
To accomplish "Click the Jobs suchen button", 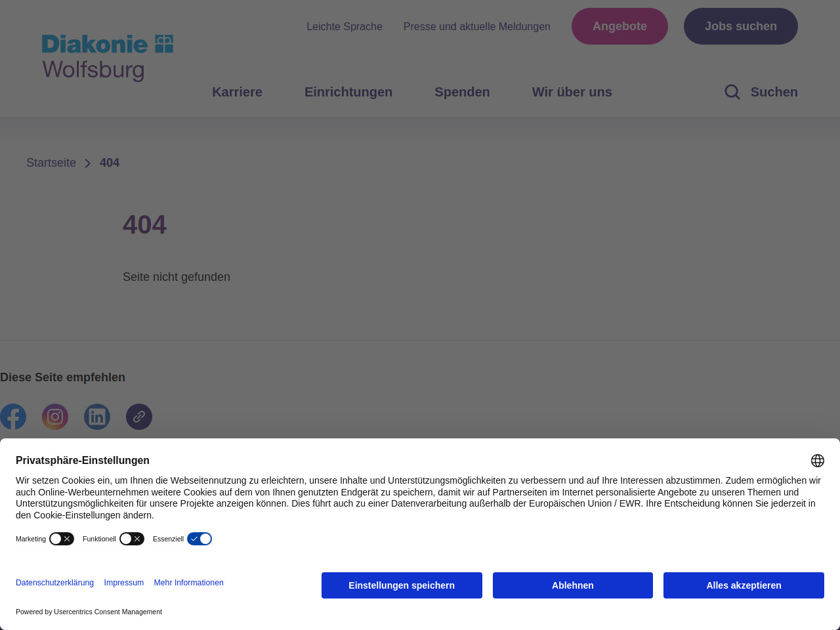I will coord(740,26).
